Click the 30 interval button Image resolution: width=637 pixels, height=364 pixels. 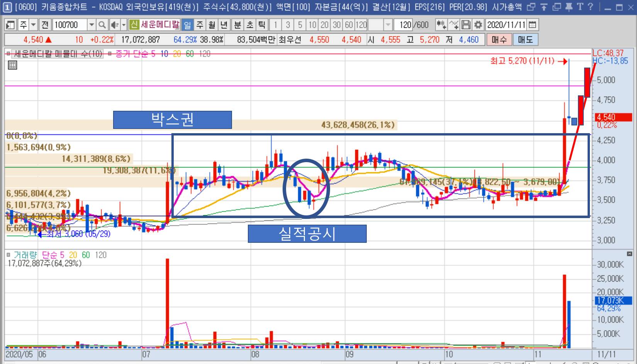coord(337,25)
